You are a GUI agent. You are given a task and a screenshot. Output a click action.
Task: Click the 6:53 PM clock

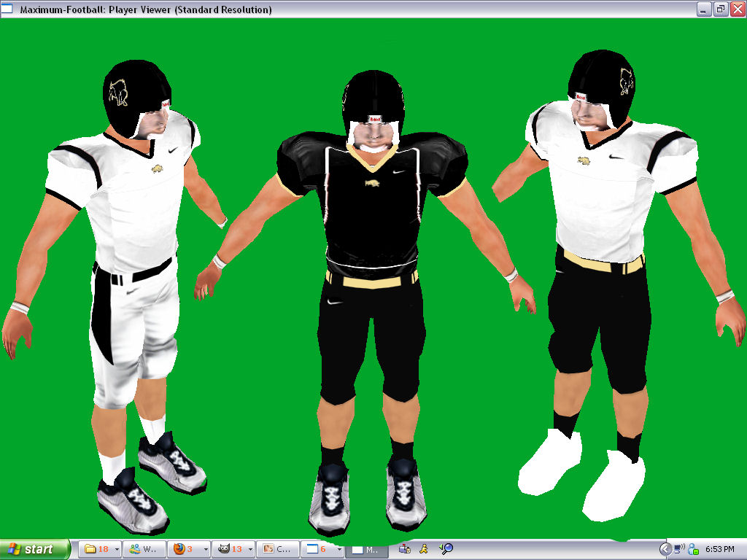(x=720, y=549)
